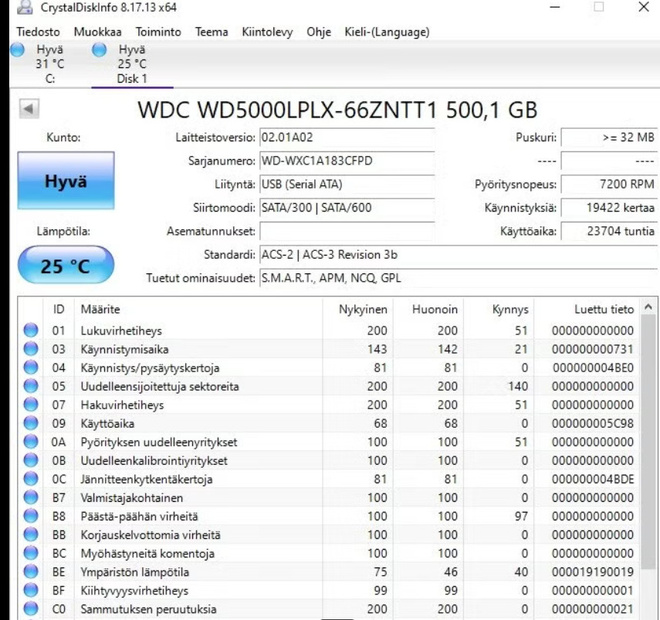Viewport: 660px width, 620px height.
Task: Click the Siirtomoodi field SATA/300 | SATA/600
Action: 347,208
